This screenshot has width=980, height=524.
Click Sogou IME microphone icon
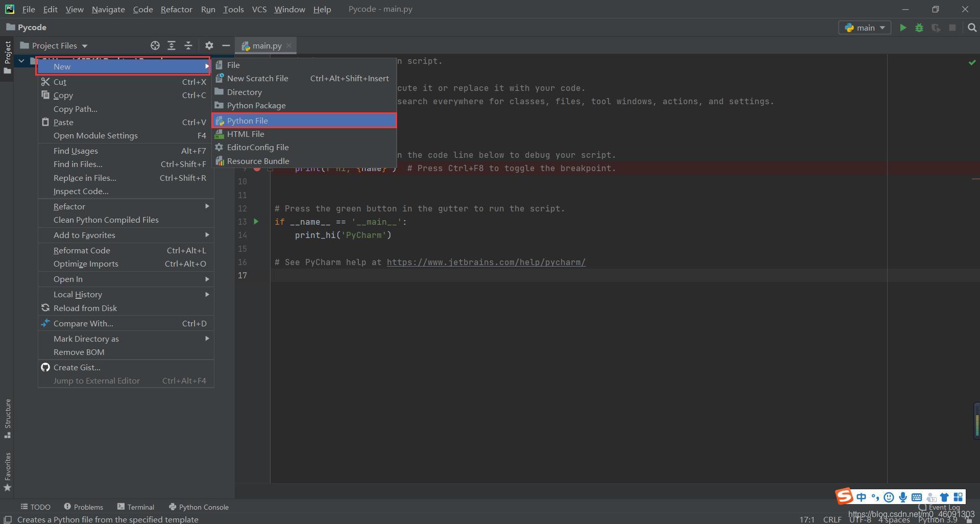[903, 497]
